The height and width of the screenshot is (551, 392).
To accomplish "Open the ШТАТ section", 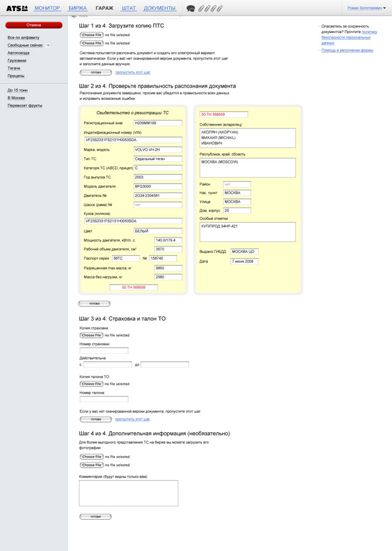I will tap(129, 8).
